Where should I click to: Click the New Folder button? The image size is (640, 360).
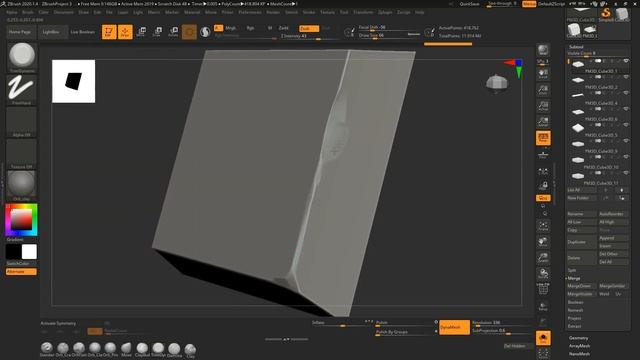click(x=582, y=198)
